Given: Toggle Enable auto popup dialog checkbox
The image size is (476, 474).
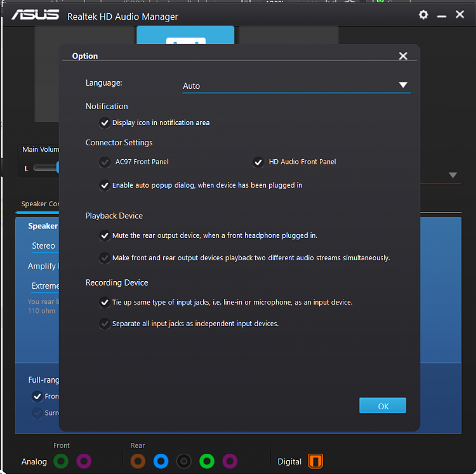Looking at the screenshot, I should 105,185.
